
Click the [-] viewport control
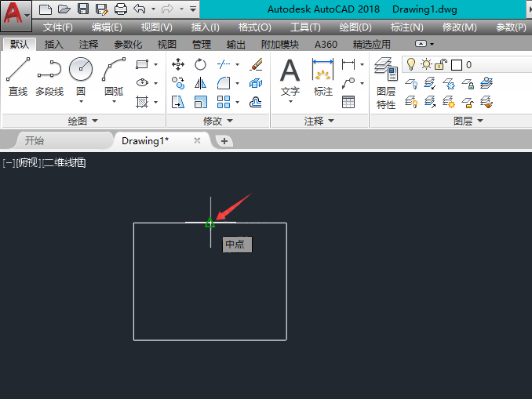tap(9, 163)
